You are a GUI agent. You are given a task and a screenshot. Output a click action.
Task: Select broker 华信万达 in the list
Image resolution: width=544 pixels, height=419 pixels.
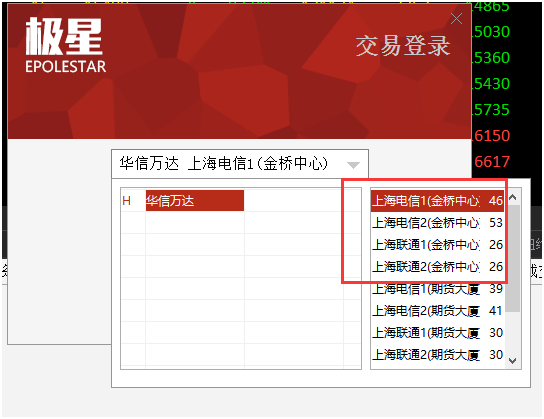195,200
